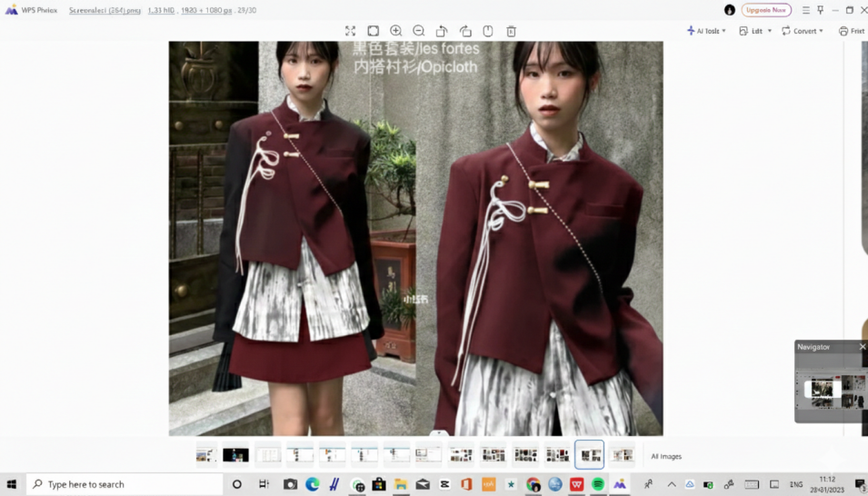Select the black-background thumbnail in the filmstrip
This screenshot has height=496, width=868.
point(235,455)
